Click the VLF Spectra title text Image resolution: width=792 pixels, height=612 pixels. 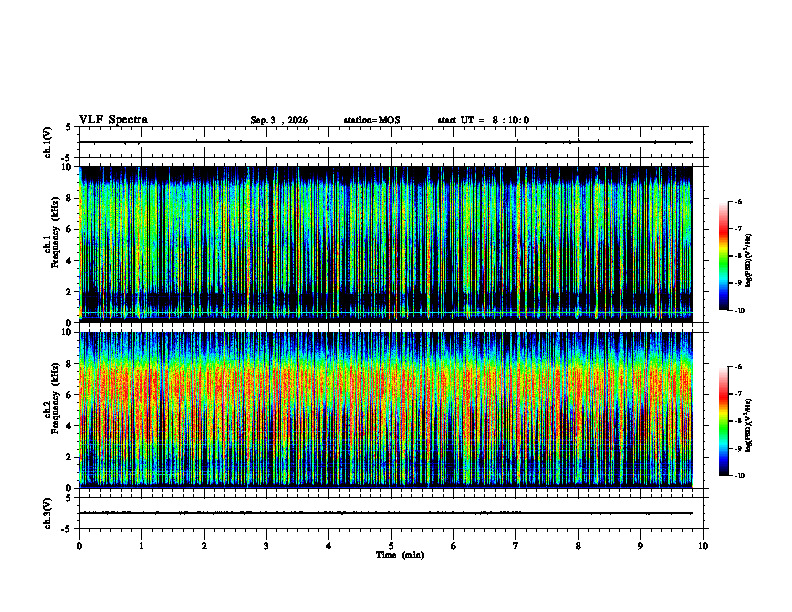point(113,120)
